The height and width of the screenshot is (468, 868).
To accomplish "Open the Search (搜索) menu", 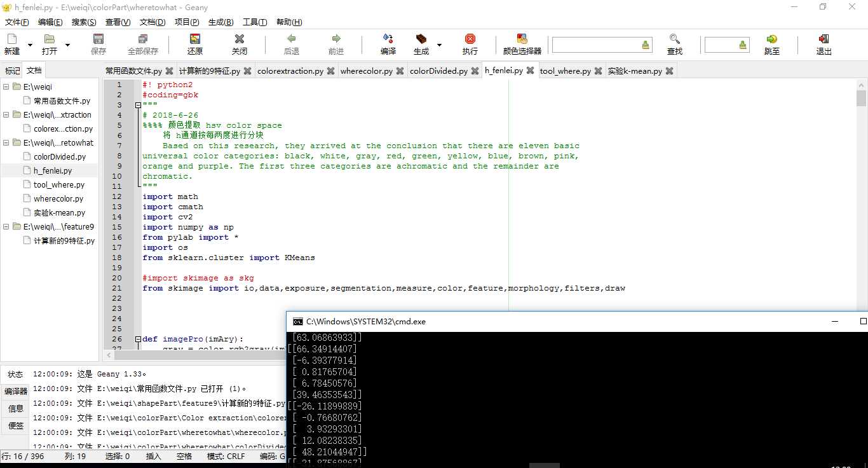I will [x=84, y=22].
